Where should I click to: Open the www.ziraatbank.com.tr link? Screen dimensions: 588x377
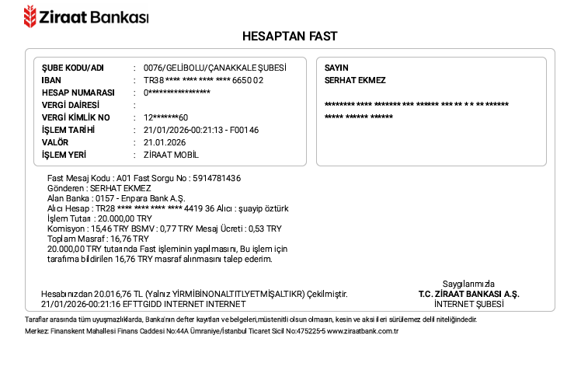click(x=363, y=331)
